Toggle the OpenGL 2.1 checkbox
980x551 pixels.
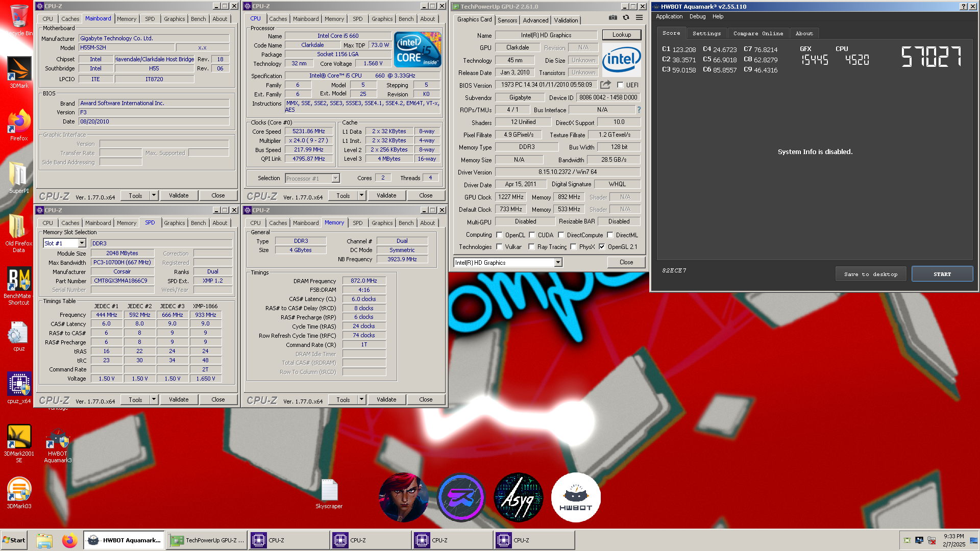(602, 247)
